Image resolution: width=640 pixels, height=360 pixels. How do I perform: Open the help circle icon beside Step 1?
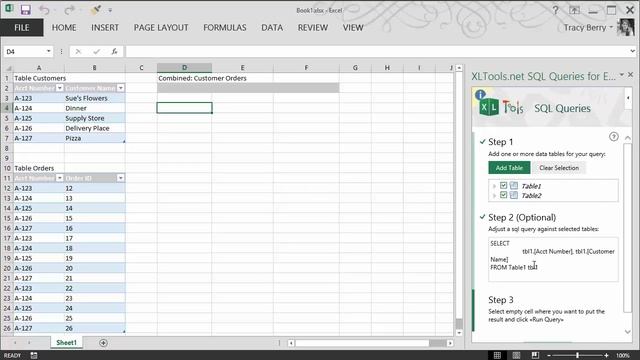pos(613,137)
